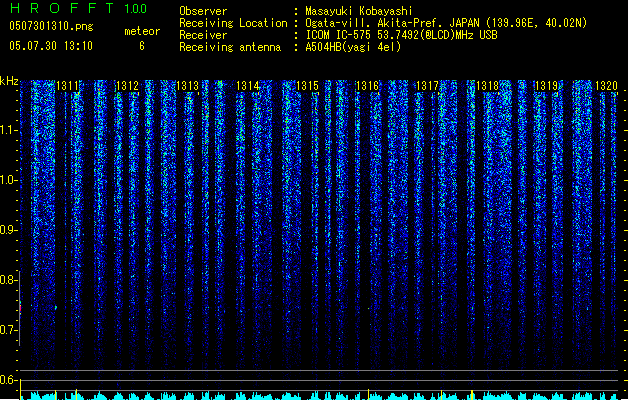
Task: Click receiver value ICOM IC-575 53.7492 MHz
Action: click(x=401, y=35)
